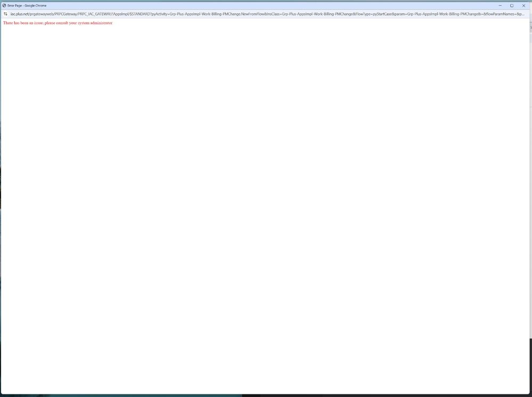Click 'pyActivity' parameter in the address bar
This screenshot has height=397, width=532.
[160, 14]
